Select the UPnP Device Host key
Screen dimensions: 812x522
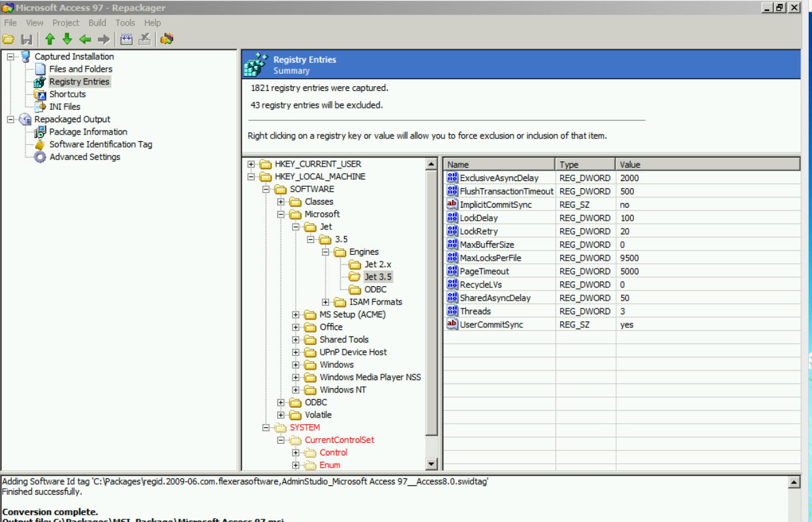(353, 352)
